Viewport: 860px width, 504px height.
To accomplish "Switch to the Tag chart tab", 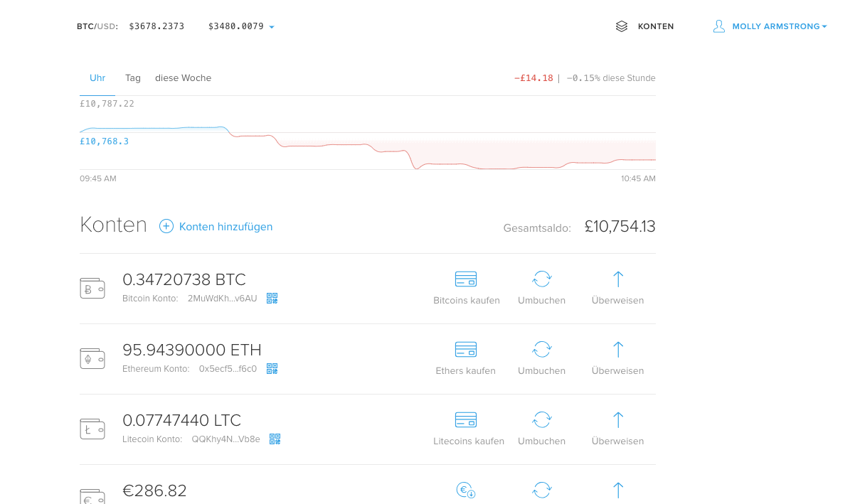I will pos(133,78).
